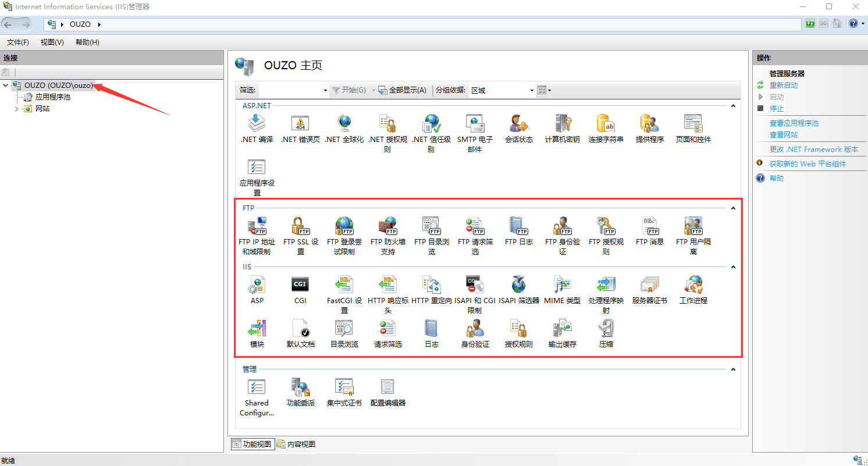The width and height of the screenshot is (868, 466).
Task: Open ISAPI 和 CGI 限制
Action: (x=475, y=294)
